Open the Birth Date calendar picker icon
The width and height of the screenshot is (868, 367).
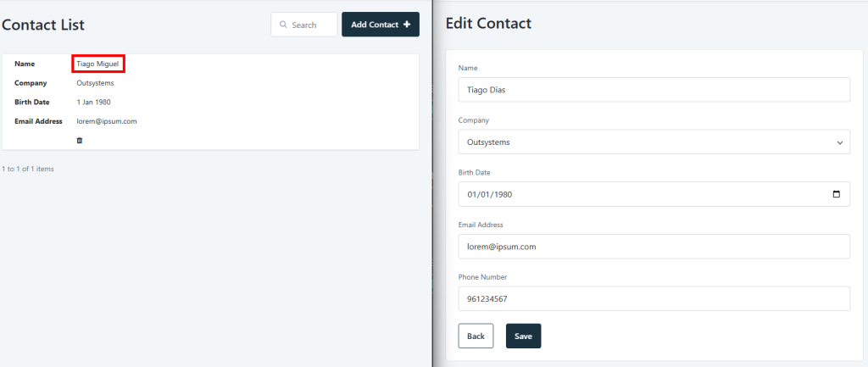(x=837, y=194)
